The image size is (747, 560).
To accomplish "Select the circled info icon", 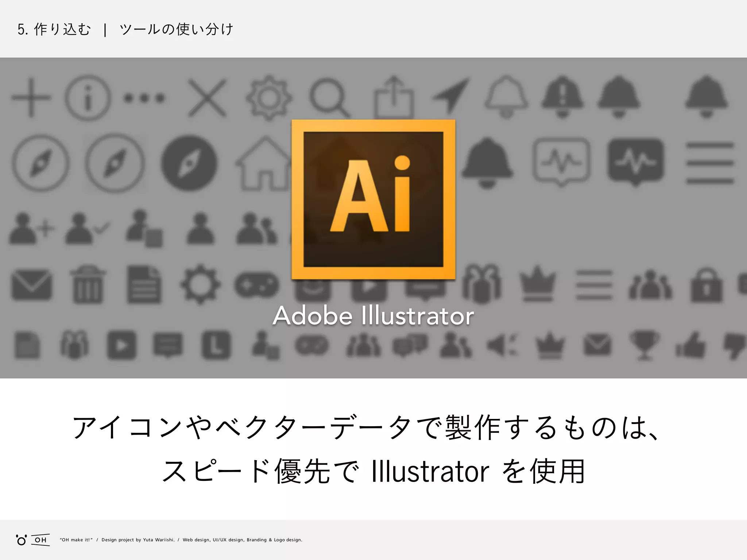I will [88, 97].
